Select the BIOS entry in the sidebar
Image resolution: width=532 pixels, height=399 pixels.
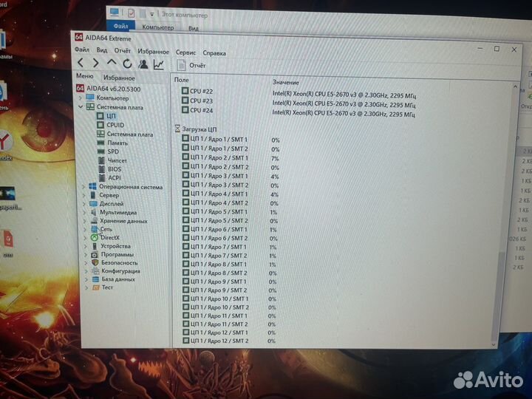pos(115,168)
